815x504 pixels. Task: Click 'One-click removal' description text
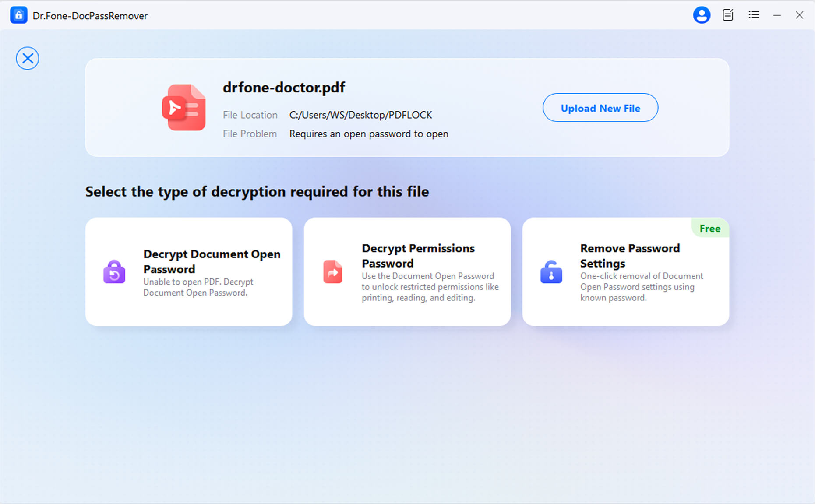coord(642,287)
